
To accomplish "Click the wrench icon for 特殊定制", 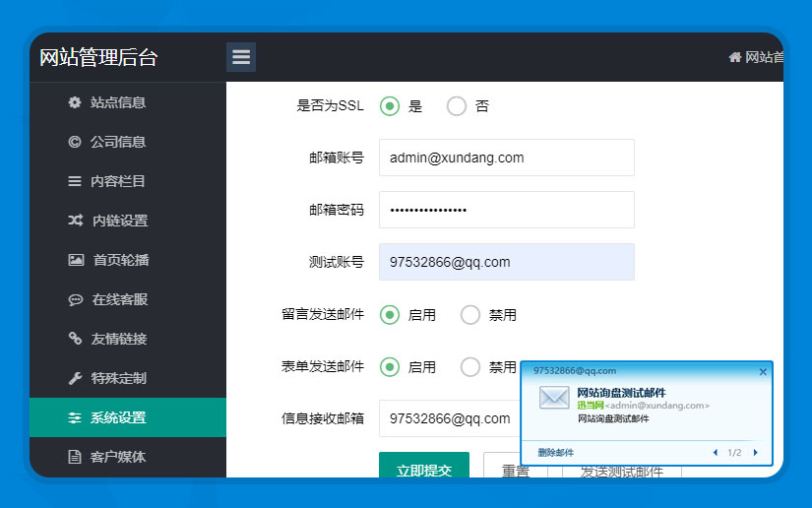I will [75, 379].
